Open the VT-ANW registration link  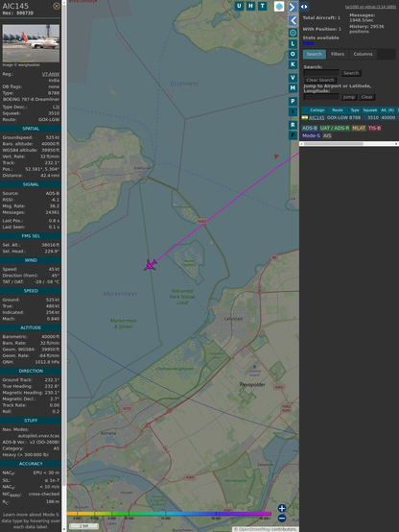coord(51,74)
